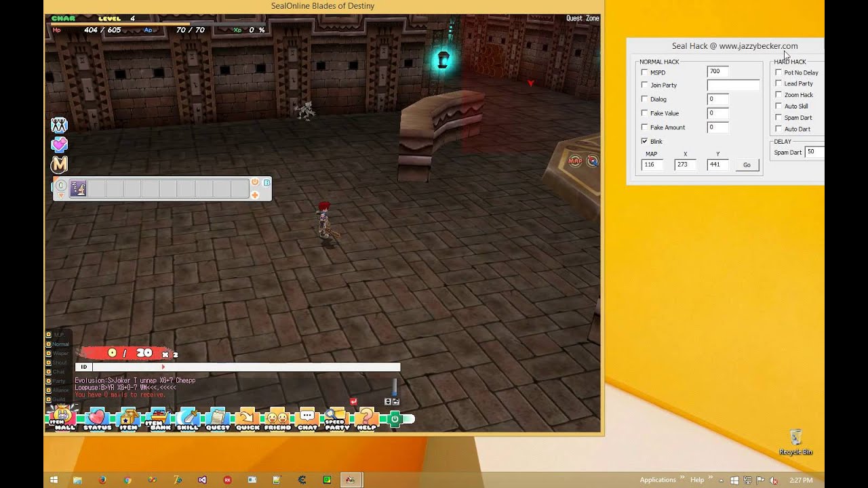Click the magnifier icon next to MAP
Viewport: 868px width, 488px height.
(x=592, y=161)
